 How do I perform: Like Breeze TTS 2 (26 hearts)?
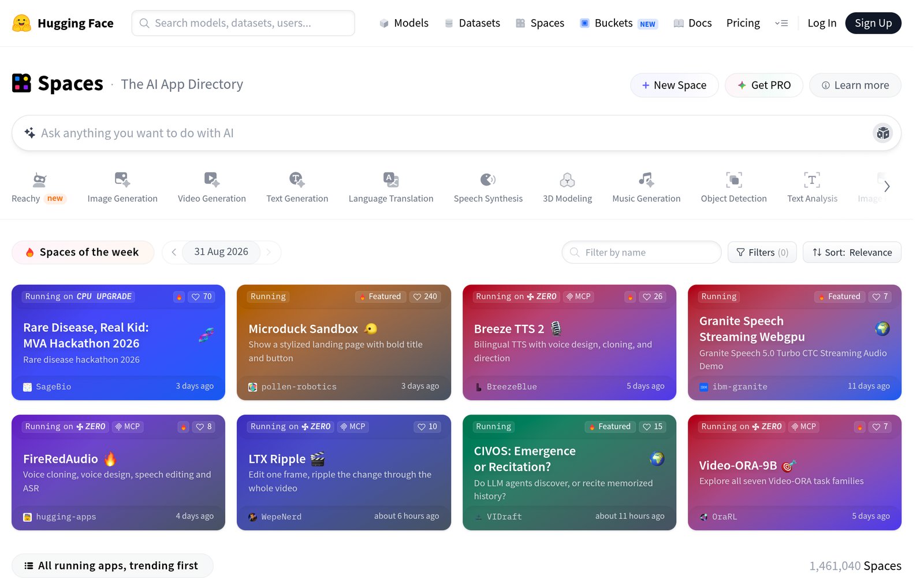pyautogui.click(x=653, y=297)
